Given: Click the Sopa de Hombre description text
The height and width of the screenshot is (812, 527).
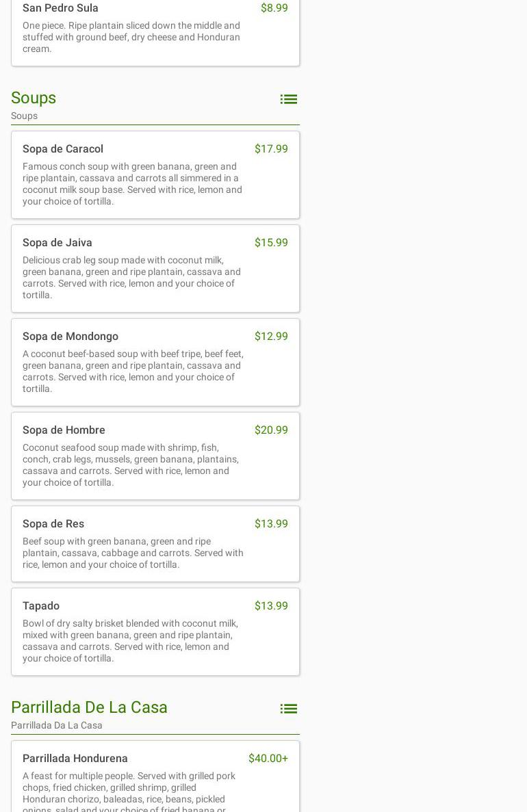Looking at the screenshot, I should [x=131, y=465].
